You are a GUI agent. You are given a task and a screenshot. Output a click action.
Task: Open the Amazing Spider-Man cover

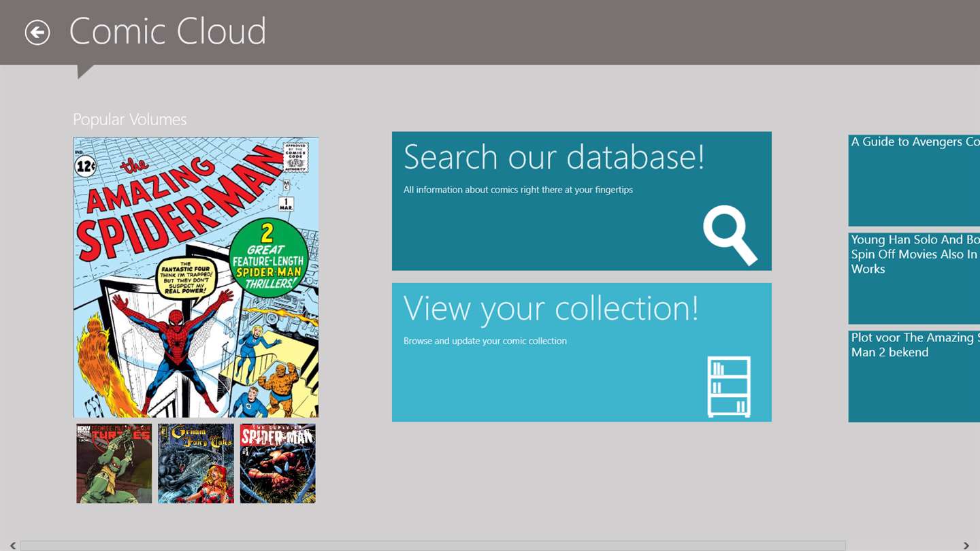pyautogui.click(x=196, y=278)
